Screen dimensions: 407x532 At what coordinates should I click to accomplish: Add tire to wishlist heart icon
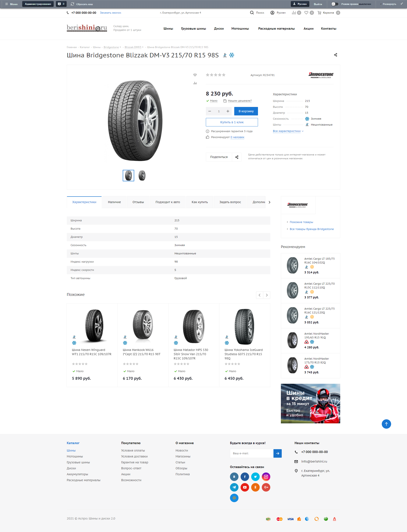click(195, 75)
